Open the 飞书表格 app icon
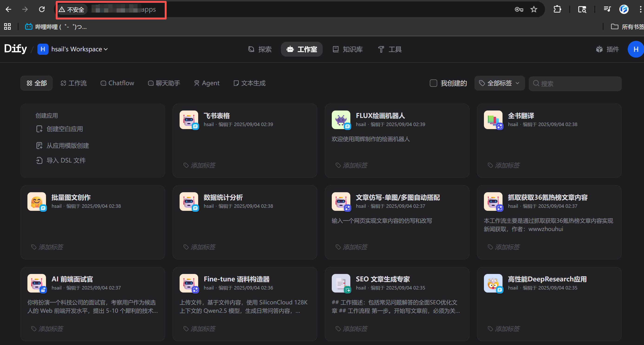This screenshot has height=345, width=644. pos(189,120)
